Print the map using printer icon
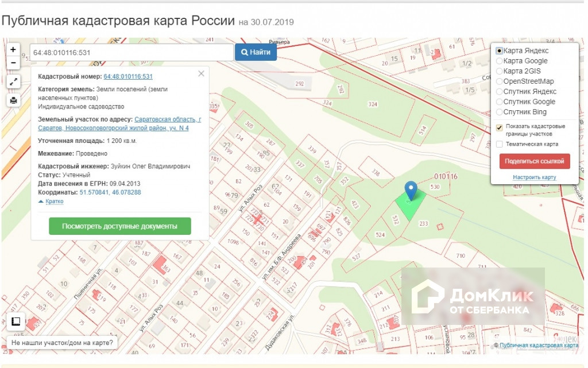The image size is (588, 368). 14,100
